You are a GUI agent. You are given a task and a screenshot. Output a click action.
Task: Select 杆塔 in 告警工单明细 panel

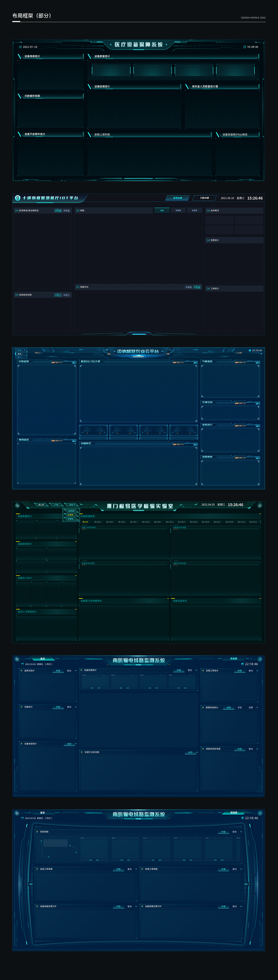223,869
